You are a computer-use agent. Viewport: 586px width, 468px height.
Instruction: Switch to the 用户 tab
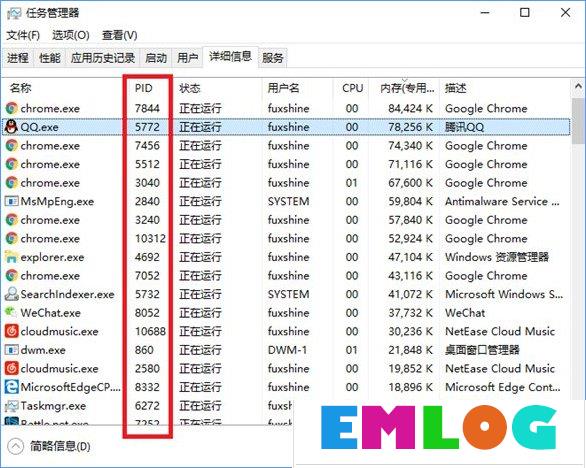pyautogui.click(x=188, y=58)
